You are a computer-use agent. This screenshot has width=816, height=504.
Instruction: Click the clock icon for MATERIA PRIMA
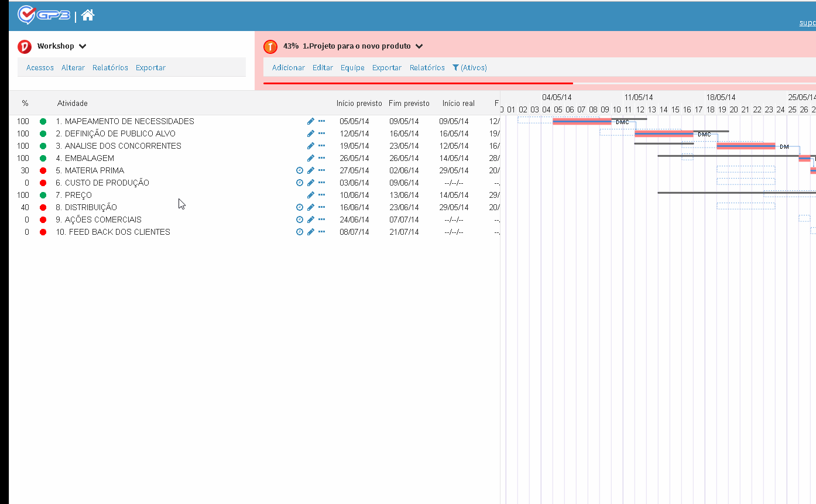(x=300, y=170)
